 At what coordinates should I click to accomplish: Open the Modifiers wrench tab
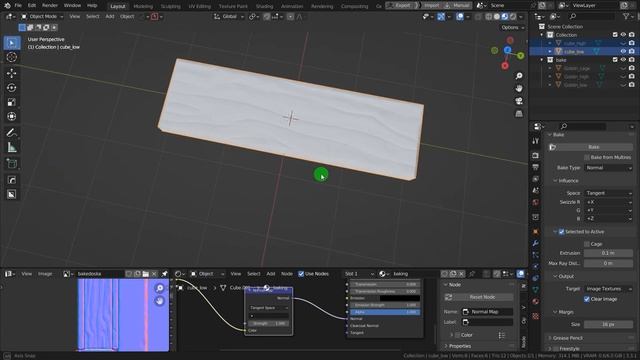click(x=536, y=243)
